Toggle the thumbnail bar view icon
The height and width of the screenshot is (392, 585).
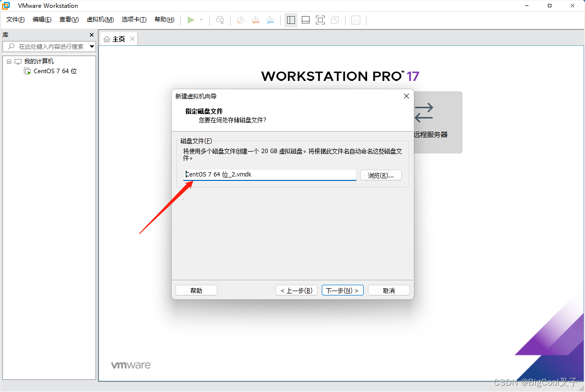click(x=306, y=20)
